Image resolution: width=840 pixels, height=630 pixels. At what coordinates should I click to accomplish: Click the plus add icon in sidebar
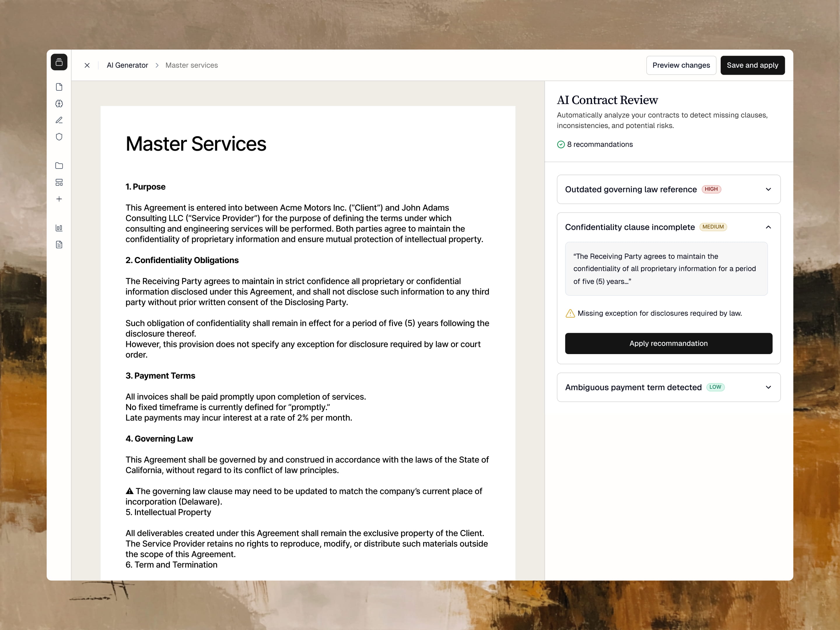[59, 199]
